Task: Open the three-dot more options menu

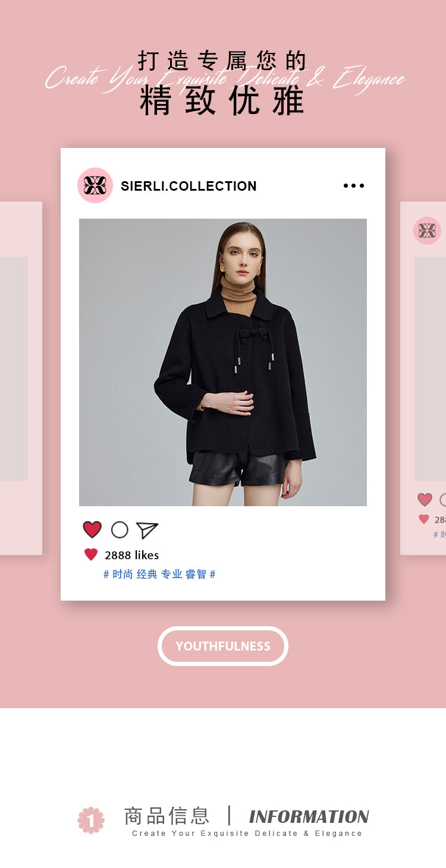Action: pyautogui.click(x=354, y=186)
